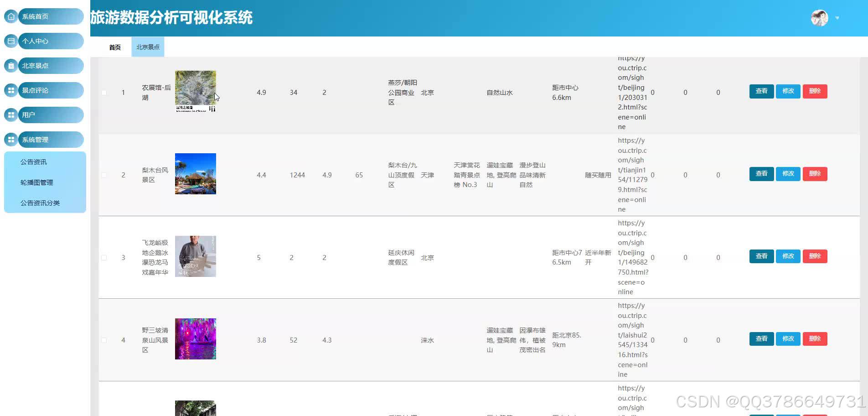The width and height of the screenshot is (868, 416).
Task: Open 轮播图管理 in the sidebar
Action: click(x=36, y=182)
